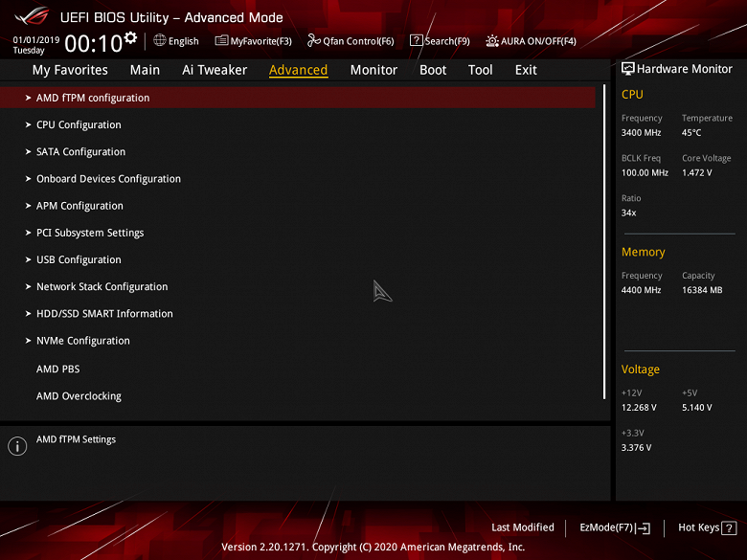This screenshot has width=747, height=560.
Task: Open the Tool tab
Action: [x=480, y=70]
